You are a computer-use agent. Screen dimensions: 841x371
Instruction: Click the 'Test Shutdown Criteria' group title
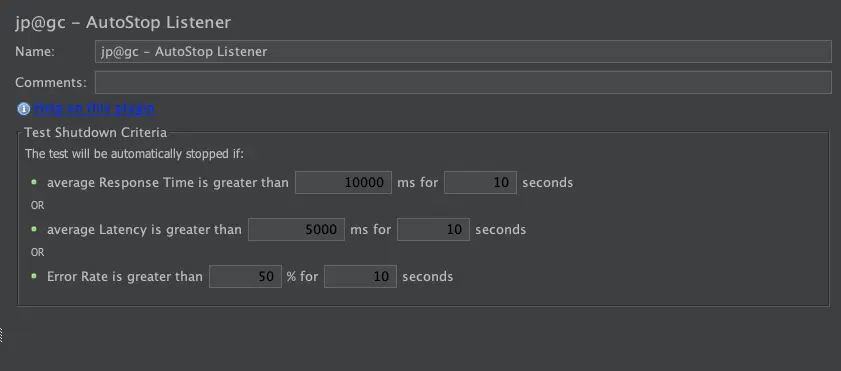pyautogui.click(x=95, y=132)
